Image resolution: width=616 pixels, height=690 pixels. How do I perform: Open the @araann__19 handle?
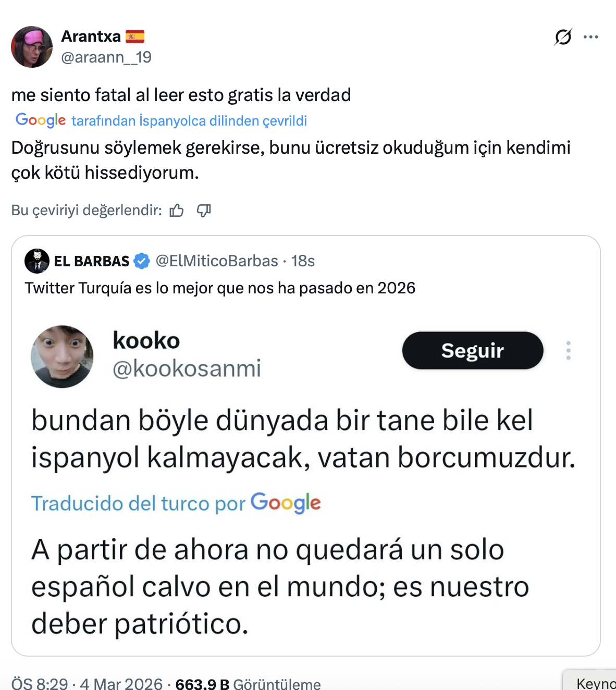(106, 57)
